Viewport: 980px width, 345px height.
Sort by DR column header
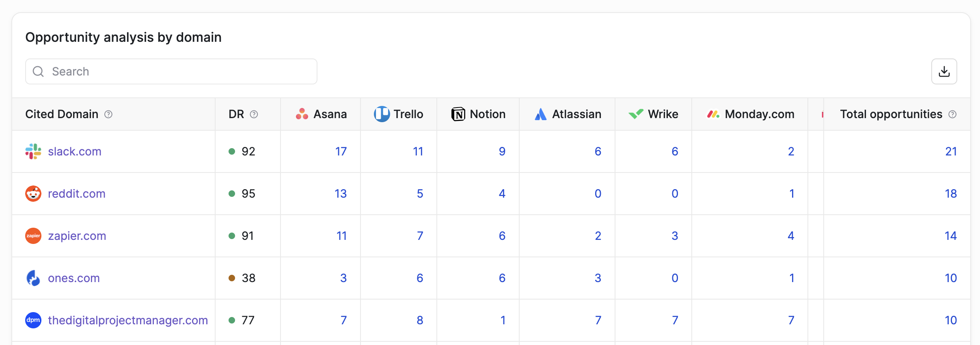coord(236,114)
